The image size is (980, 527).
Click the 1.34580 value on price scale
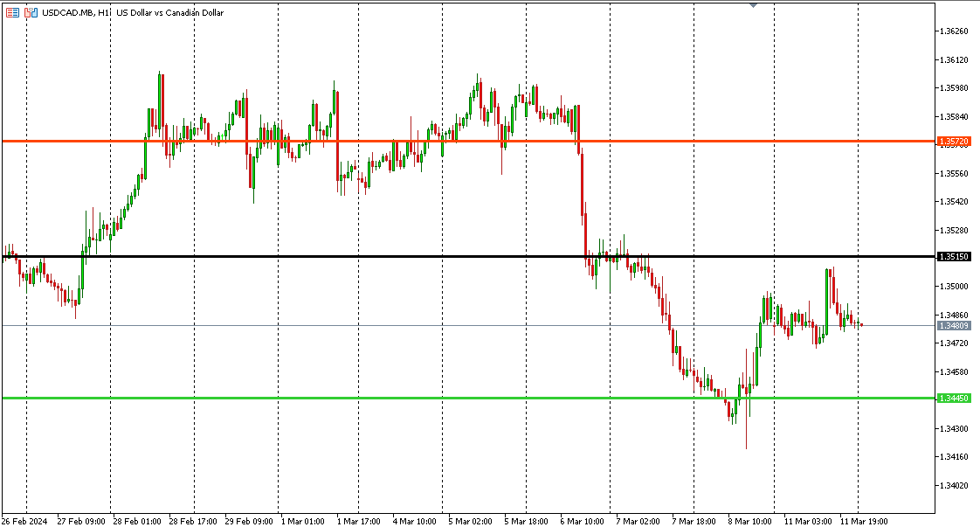pyautogui.click(x=955, y=372)
